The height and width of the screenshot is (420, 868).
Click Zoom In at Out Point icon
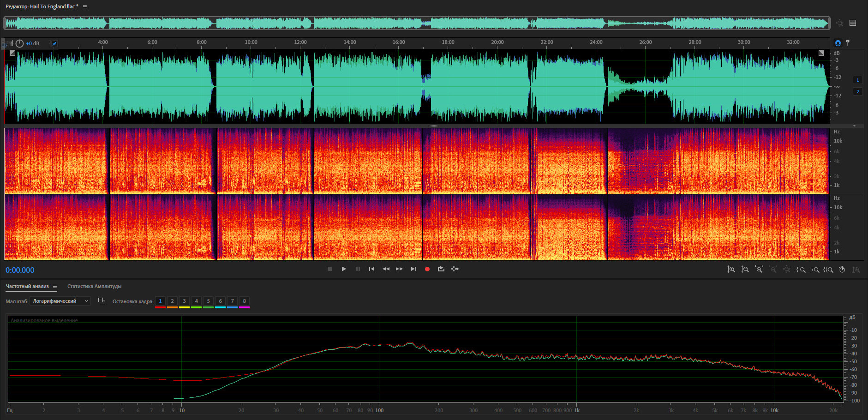point(815,270)
